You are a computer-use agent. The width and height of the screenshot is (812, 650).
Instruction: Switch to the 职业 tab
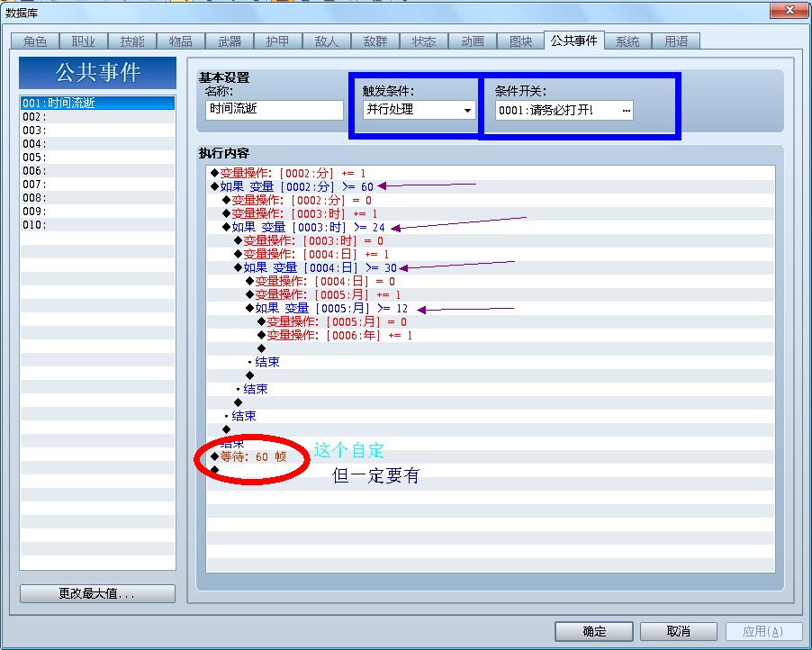coord(84,41)
